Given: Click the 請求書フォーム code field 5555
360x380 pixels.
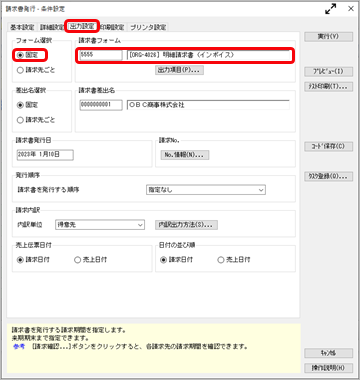Looking at the screenshot, I should tap(101, 55).
